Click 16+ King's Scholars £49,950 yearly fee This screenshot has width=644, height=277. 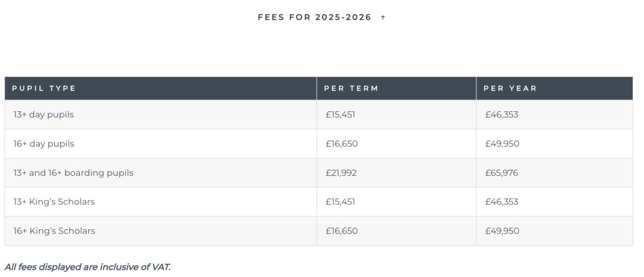pos(502,231)
